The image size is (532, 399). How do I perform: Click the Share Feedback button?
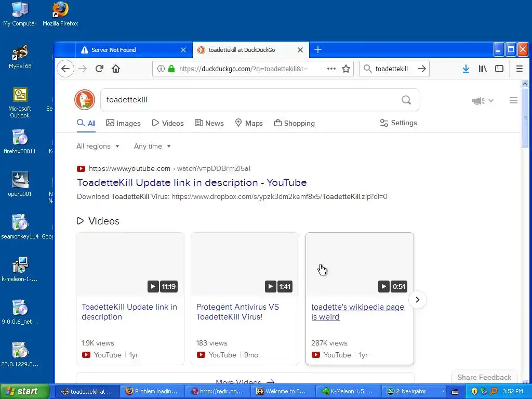click(484, 377)
